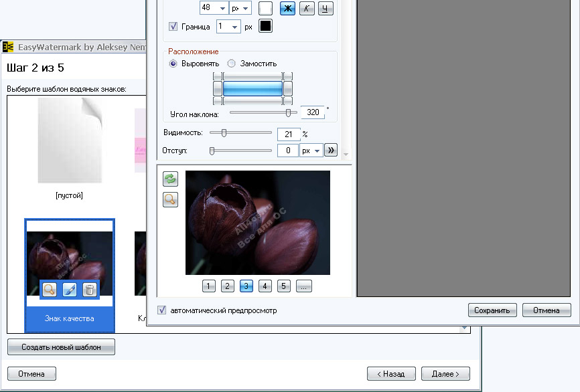Click Отмена in the template editor dialog
The height and width of the screenshot is (392, 580).
pos(547,310)
